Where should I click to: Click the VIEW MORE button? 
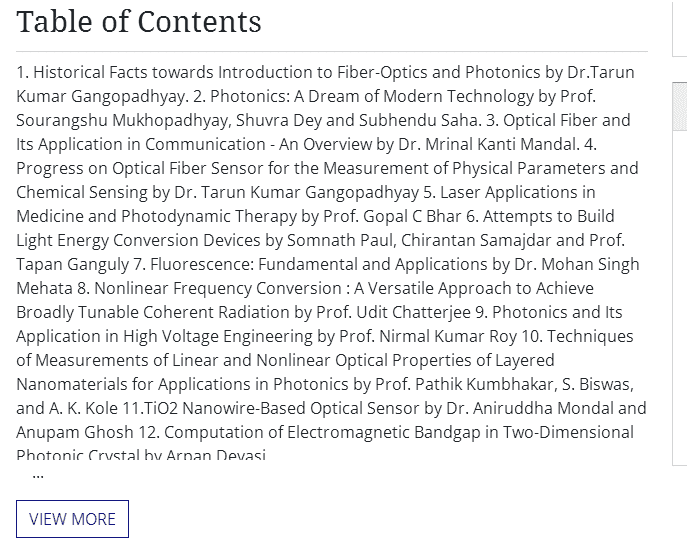(72, 519)
